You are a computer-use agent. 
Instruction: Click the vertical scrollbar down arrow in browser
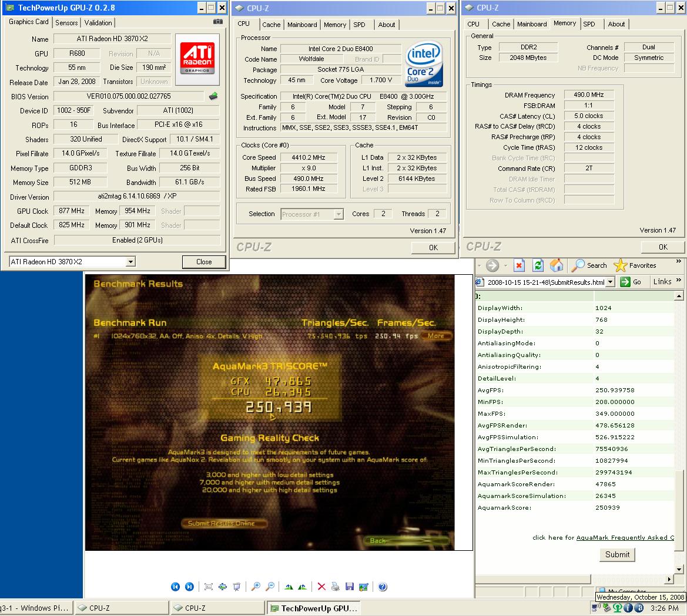(x=679, y=570)
